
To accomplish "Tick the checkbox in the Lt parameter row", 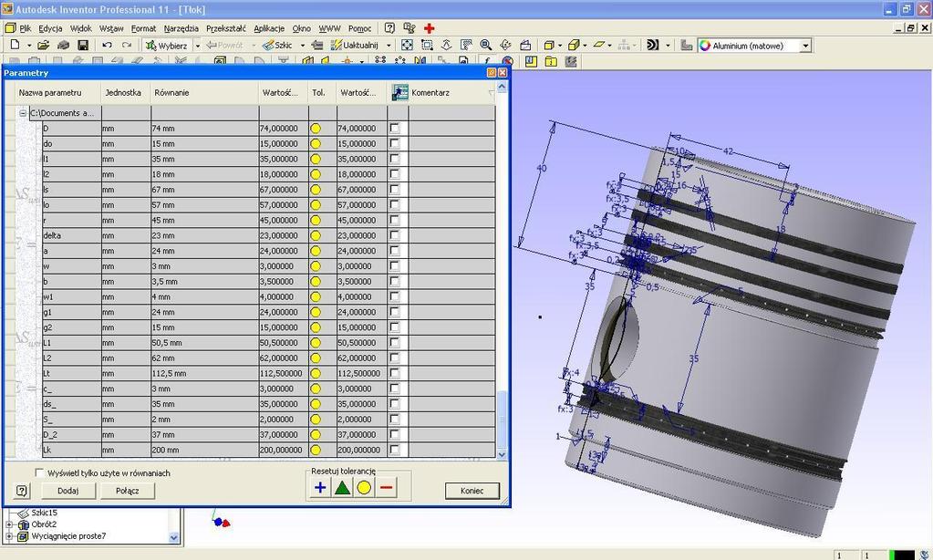I will [395, 373].
